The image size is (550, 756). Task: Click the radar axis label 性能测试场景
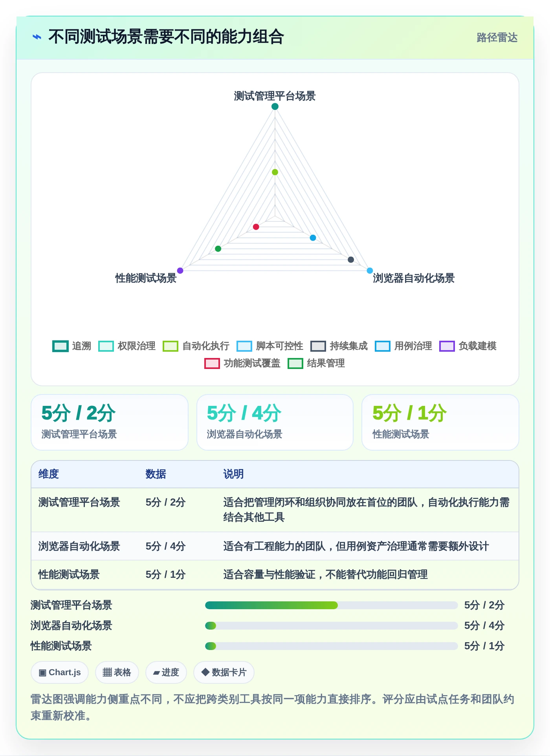(x=146, y=278)
